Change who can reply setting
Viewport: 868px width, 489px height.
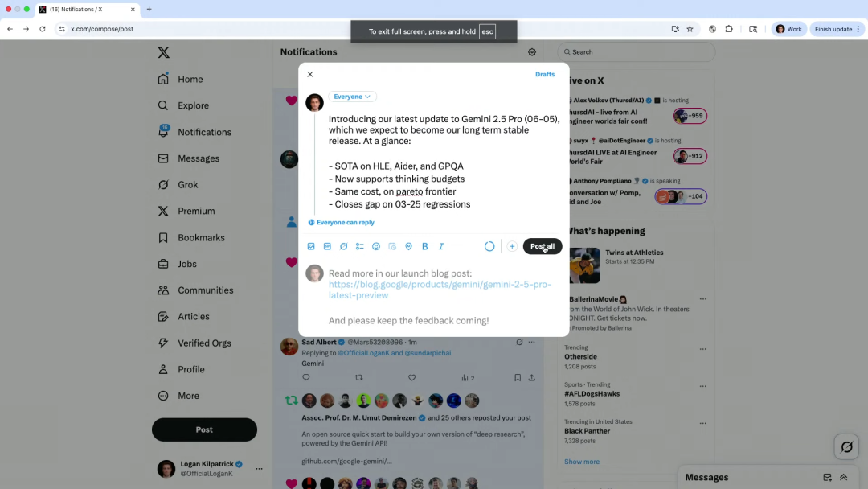tap(341, 222)
